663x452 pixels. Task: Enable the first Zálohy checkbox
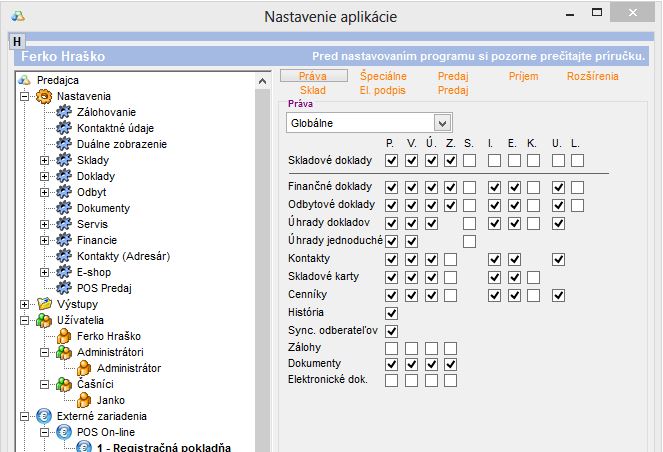pos(391,348)
